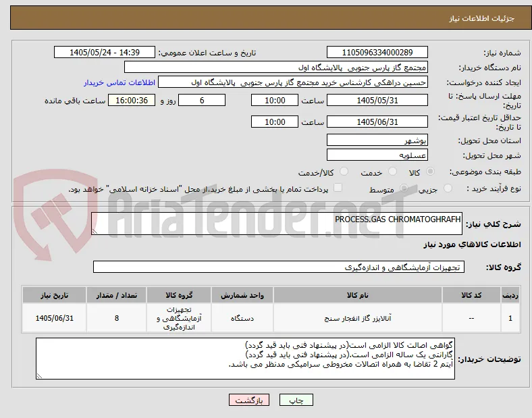Click the row number 1 cell
This screenshot has height=418, width=532.
pos(510,318)
